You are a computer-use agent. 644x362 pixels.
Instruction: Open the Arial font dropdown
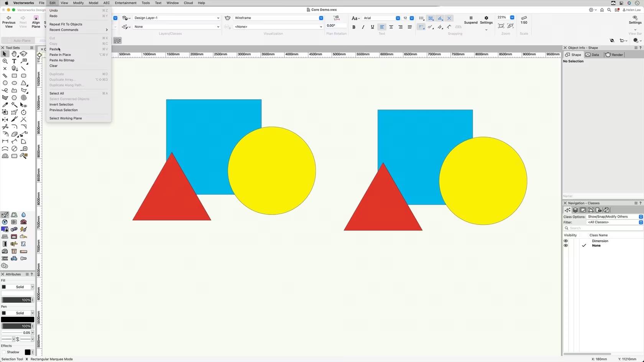[381, 18]
